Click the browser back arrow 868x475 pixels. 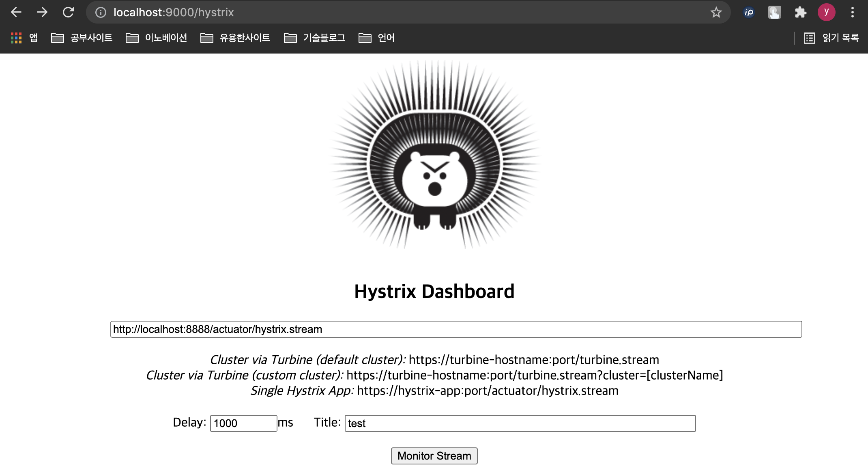(x=16, y=12)
